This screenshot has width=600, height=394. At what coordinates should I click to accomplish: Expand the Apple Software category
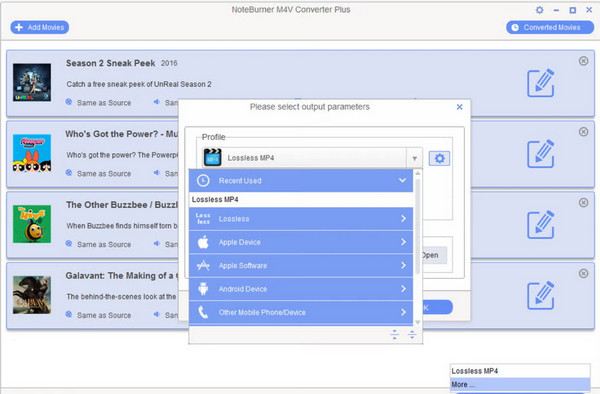(x=301, y=265)
